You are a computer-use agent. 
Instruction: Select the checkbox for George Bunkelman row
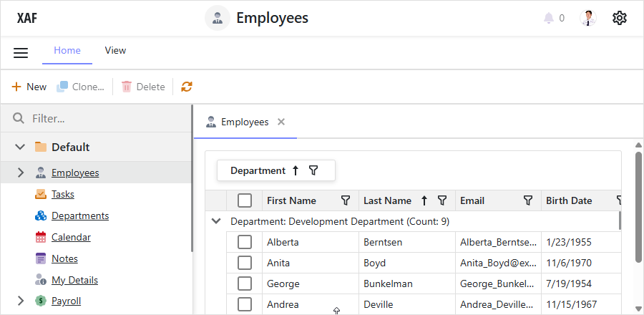pos(245,283)
